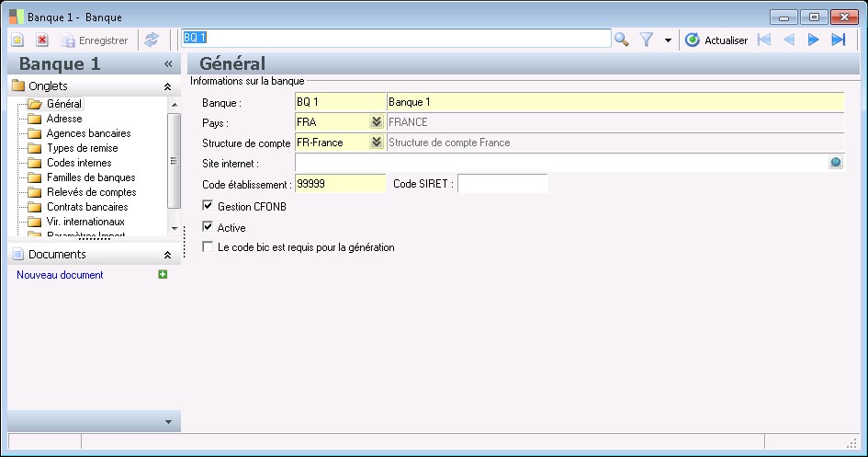Image resolution: width=868 pixels, height=457 pixels.
Task: Go to the last record
Action: click(x=839, y=40)
